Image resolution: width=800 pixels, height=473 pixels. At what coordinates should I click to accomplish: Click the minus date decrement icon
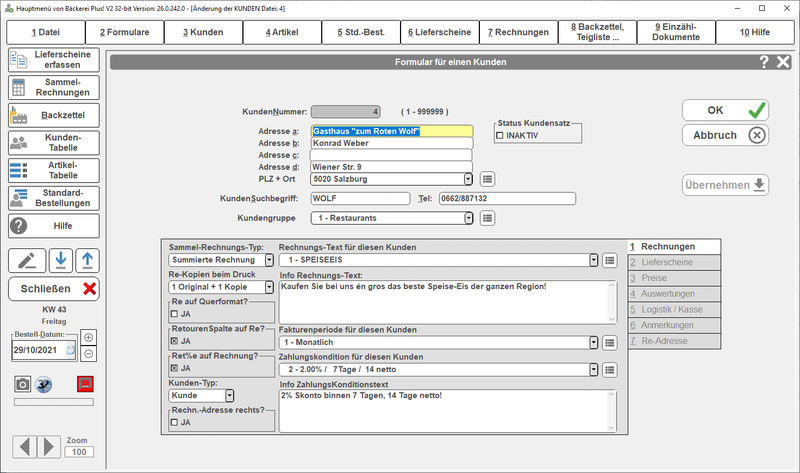[x=89, y=353]
